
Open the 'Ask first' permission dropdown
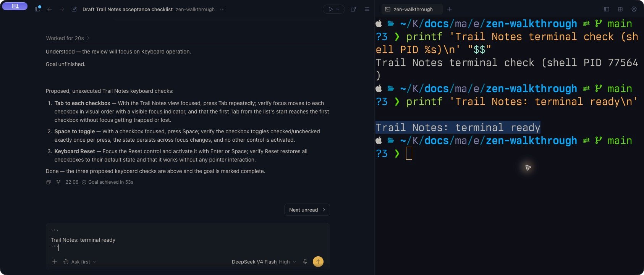pos(80,262)
